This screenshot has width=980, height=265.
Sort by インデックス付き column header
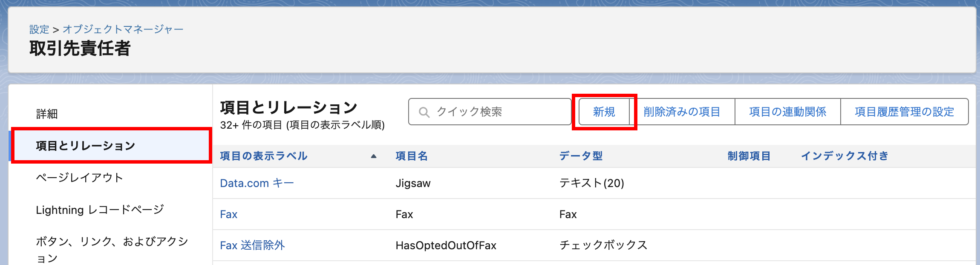click(845, 156)
